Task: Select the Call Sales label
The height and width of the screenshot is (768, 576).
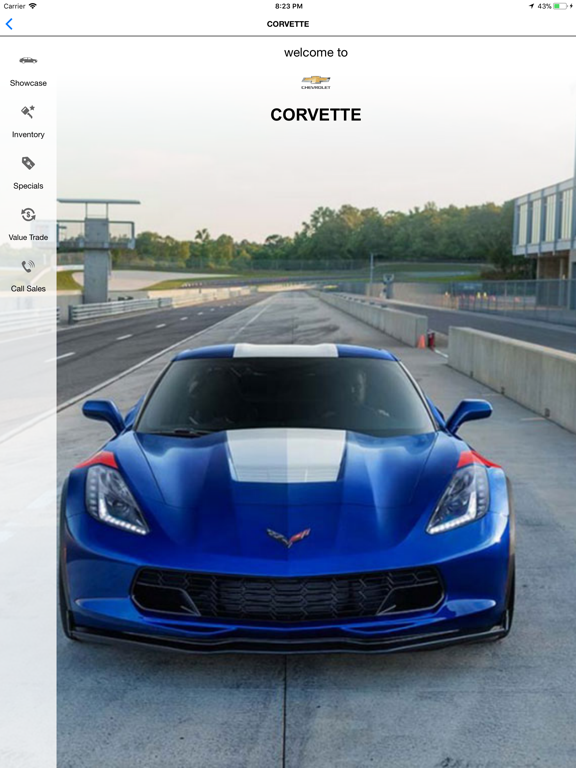Action: point(28,289)
